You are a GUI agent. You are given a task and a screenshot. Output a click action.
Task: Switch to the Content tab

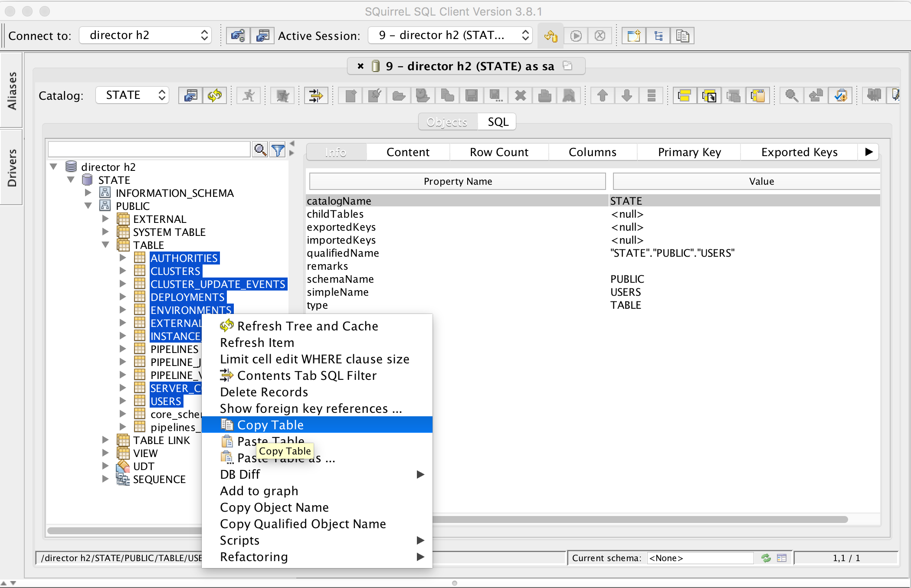408,152
